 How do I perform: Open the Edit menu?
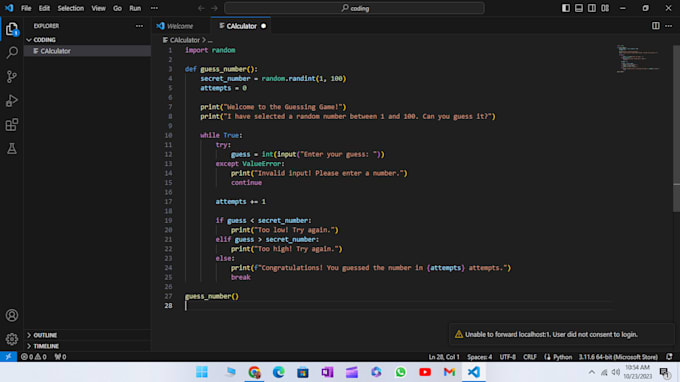tap(44, 8)
